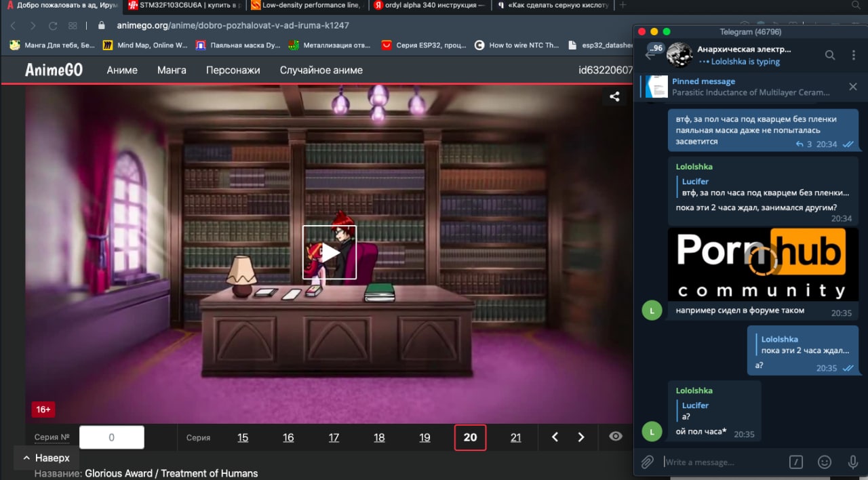Open Серия ESP32 bookmark
The width and height of the screenshot is (868, 480).
424,45
